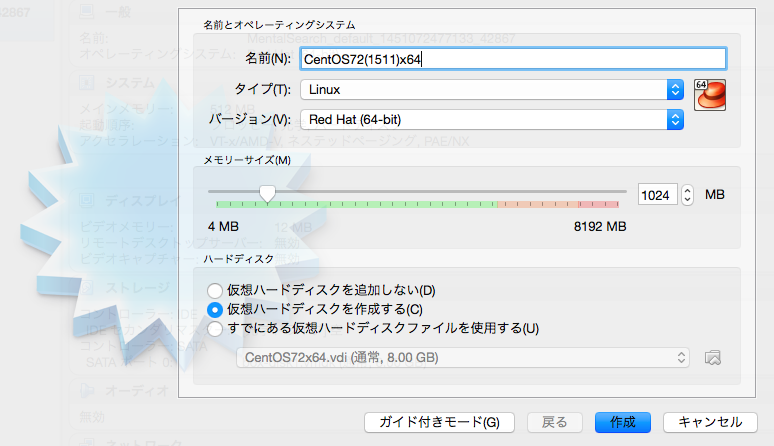Click the 作成 button
Screen dimensions: 774x446
622,422
